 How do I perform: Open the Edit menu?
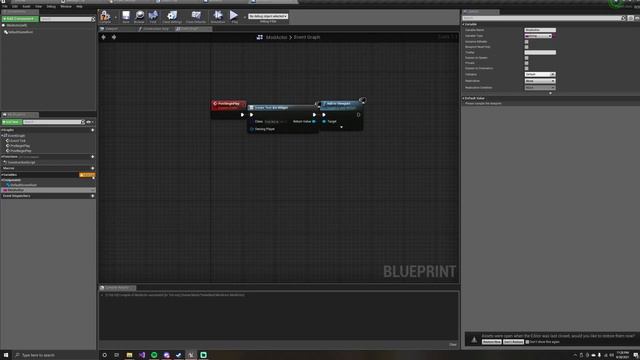click(15, 7)
